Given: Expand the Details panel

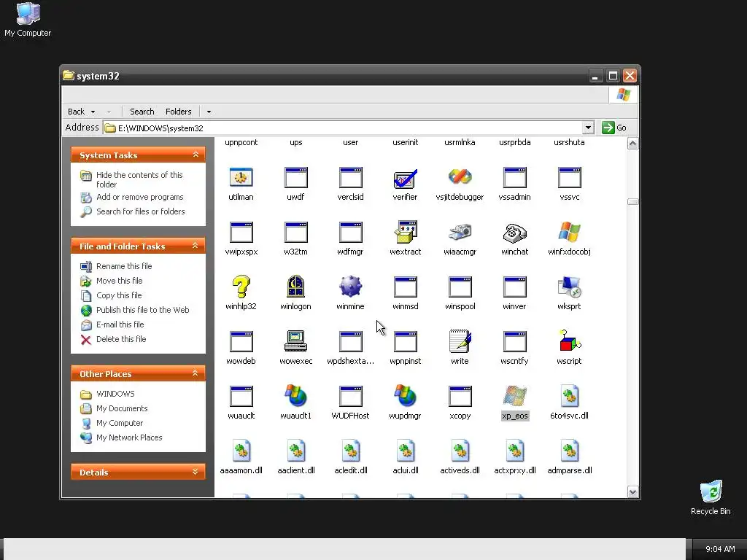Looking at the screenshot, I should [196, 472].
